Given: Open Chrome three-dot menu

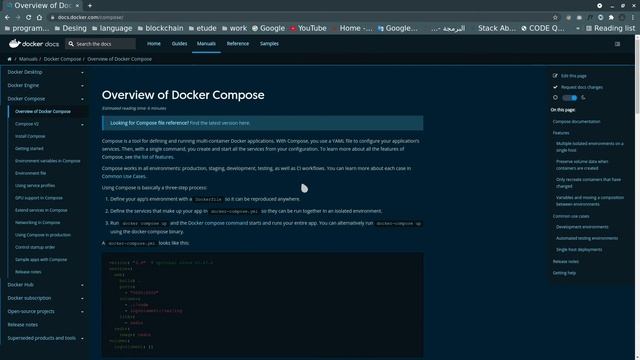Looking at the screenshot, I should [x=633, y=18].
